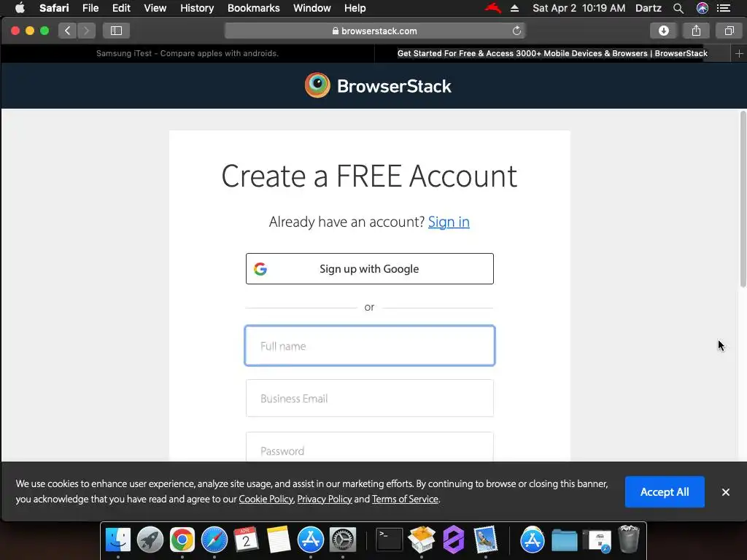Open the Downloads folder in dock
Screen dimensions: 747x560
click(x=565, y=541)
